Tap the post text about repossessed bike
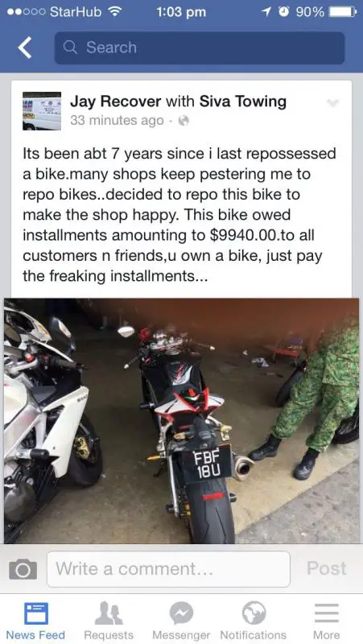 coord(179,215)
